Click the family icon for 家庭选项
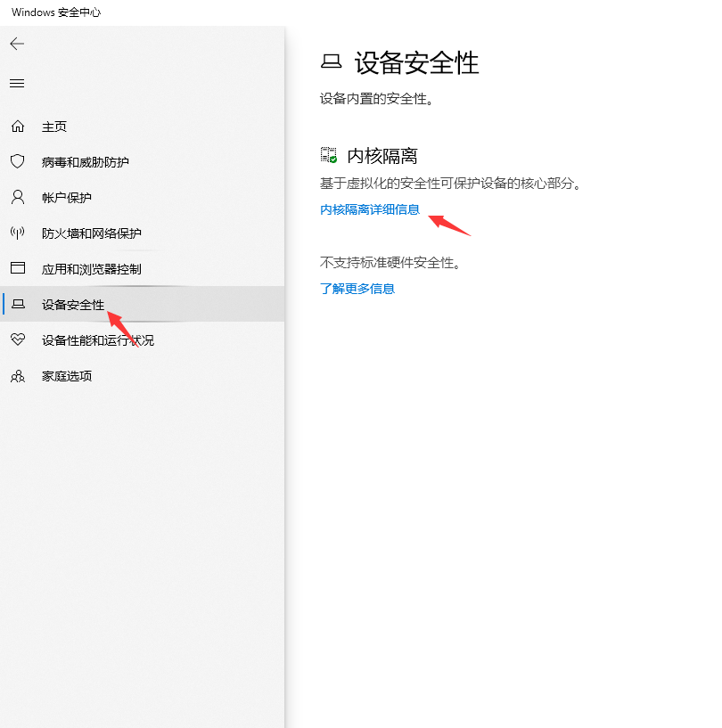Screen dimensions: 722x728 pos(18,376)
